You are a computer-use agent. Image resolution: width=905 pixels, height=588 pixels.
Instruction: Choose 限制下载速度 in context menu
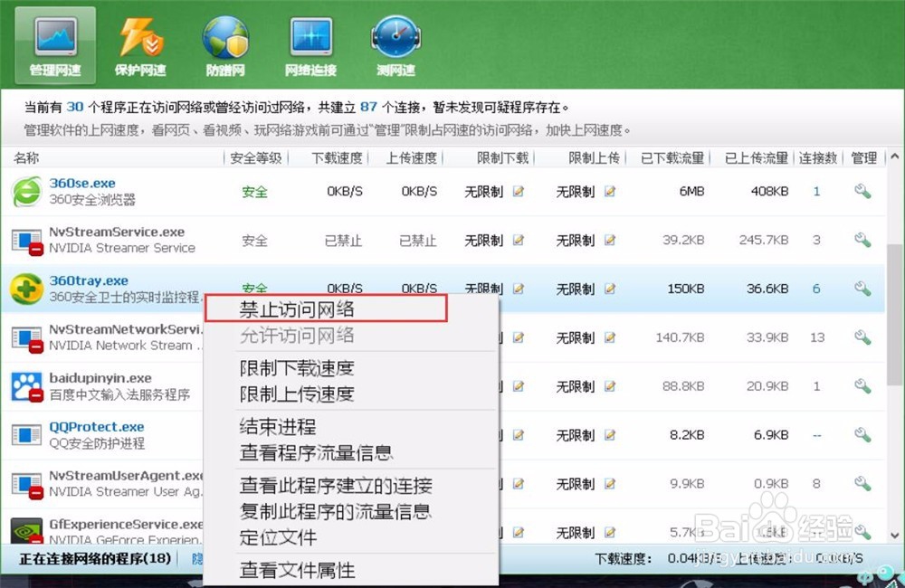pos(297,367)
